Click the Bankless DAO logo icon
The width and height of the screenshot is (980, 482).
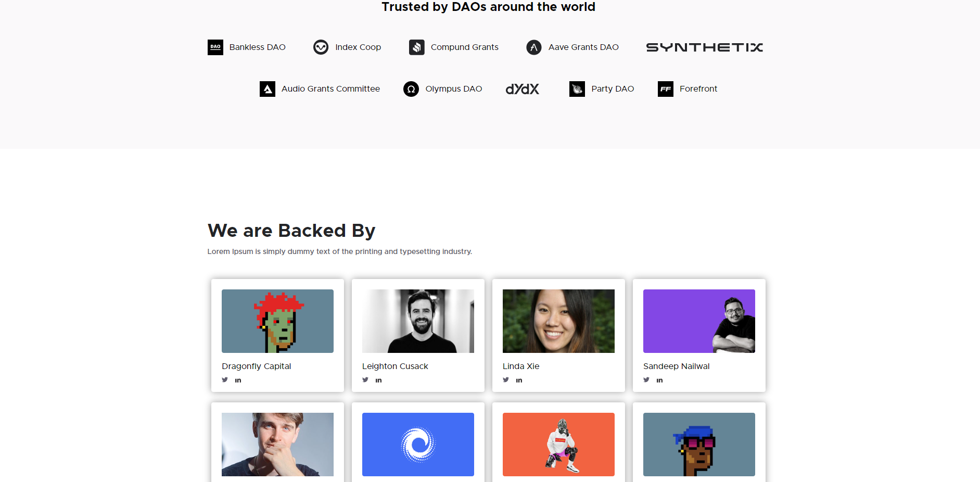tap(215, 47)
